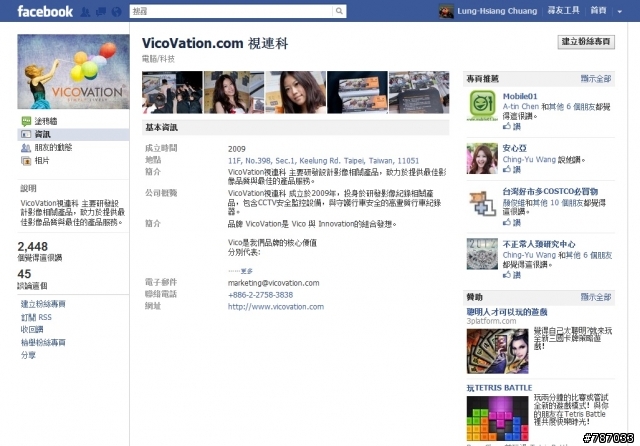Open 台灣好市多COSTCO必買物 page icon
Image resolution: width=640 pixels, height=446 pixels.
click(482, 203)
